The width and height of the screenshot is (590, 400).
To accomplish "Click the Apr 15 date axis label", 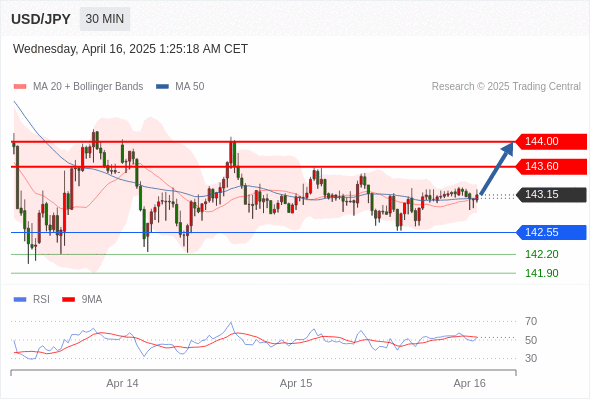I will 296,383.
